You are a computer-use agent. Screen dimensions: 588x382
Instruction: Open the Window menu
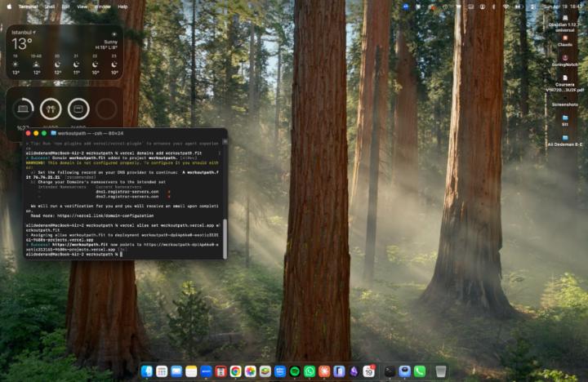tap(102, 7)
